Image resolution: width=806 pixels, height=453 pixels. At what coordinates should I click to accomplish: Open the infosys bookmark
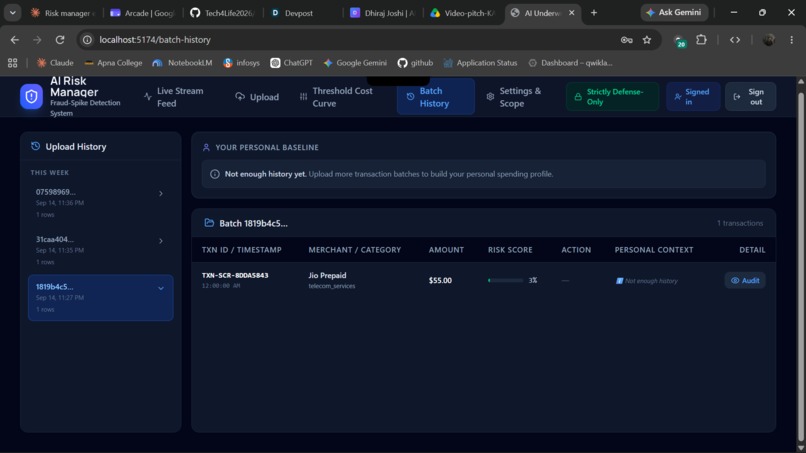tap(242, 63)
